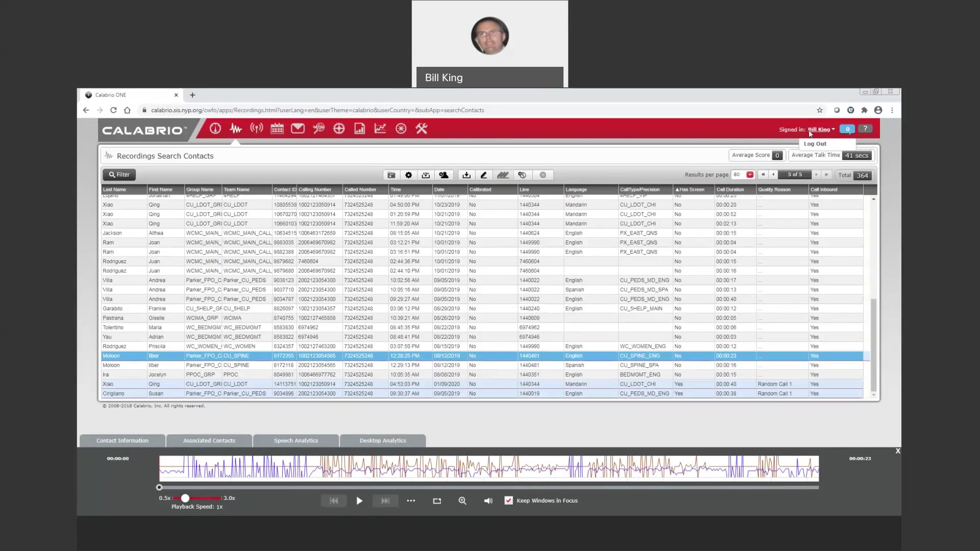The height and width of the screenshot is (551, 980).
Task: Toggle the loop playback button
Action: click(x=437, y=501)
